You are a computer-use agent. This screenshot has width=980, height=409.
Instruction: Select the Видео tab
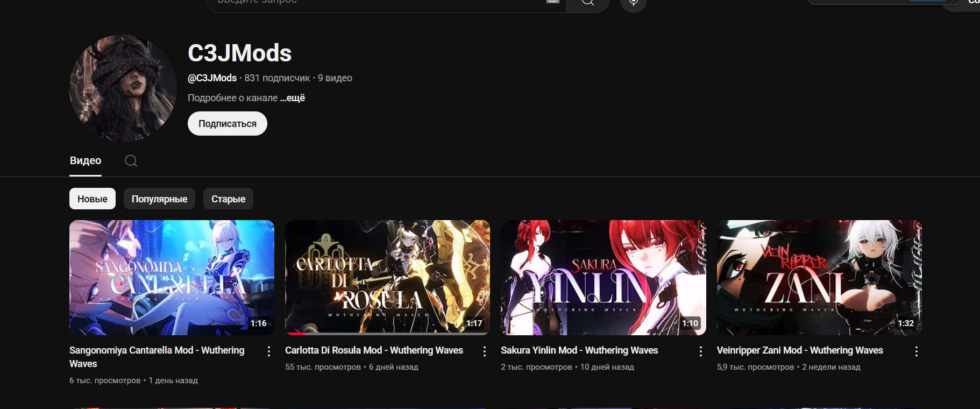(86, 160)
